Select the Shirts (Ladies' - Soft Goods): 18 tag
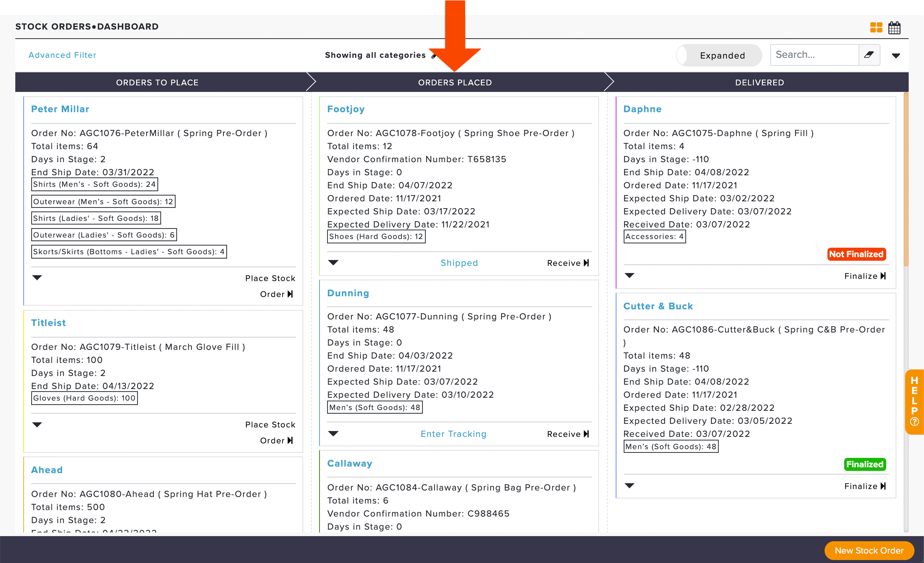This screenshot has width=924, height=563. click(96, 218)
